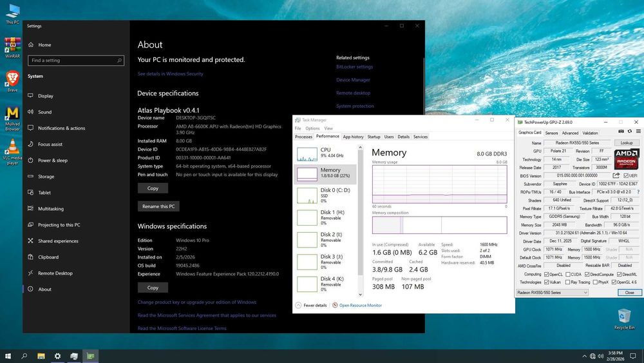This screenshot has height=363, width=644.
Task: Open Task Manager Options menu
Action: (312, 128)
